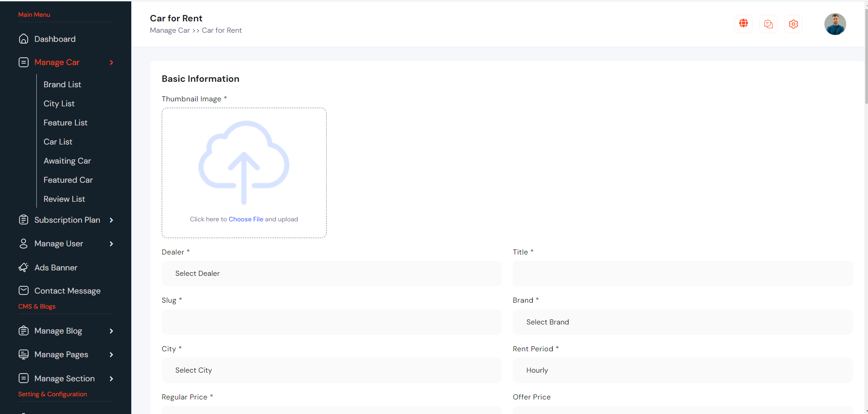The height and width of the screenshot is (414, 868).
Task: Click the Ads Banner megaphone icon
Action: point(24,268)
